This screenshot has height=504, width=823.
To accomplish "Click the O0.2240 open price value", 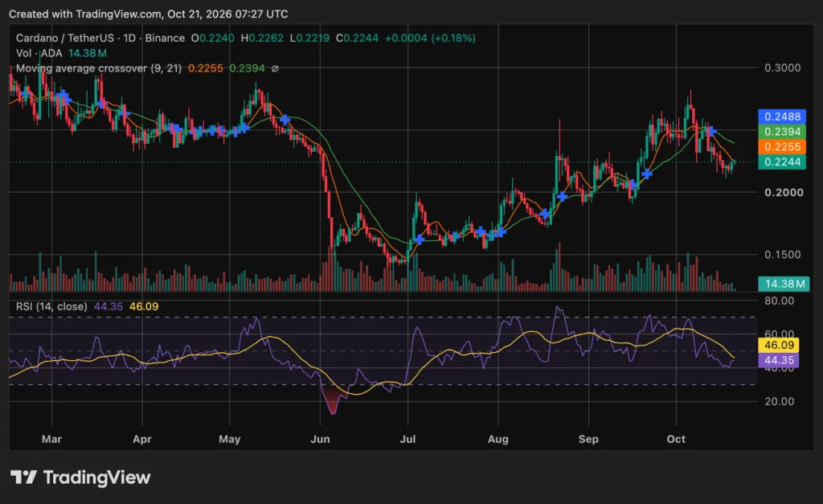I will click(212, 38).
